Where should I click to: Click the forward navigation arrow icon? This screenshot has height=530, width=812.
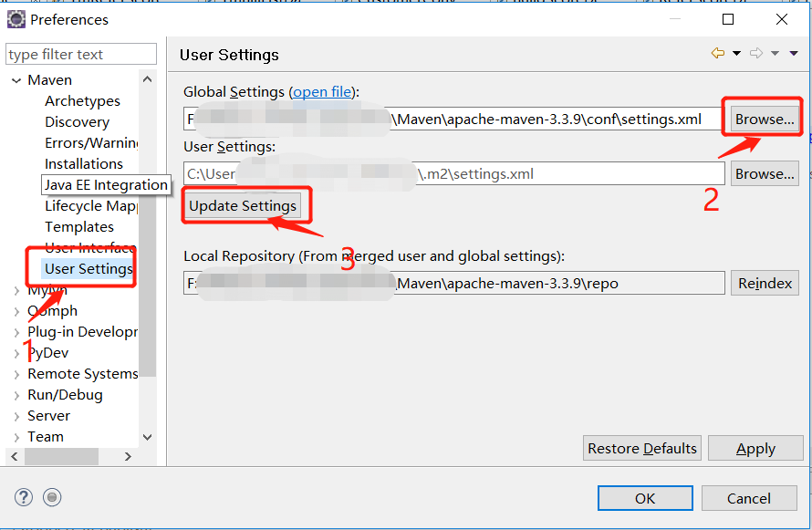click(756, 53)
